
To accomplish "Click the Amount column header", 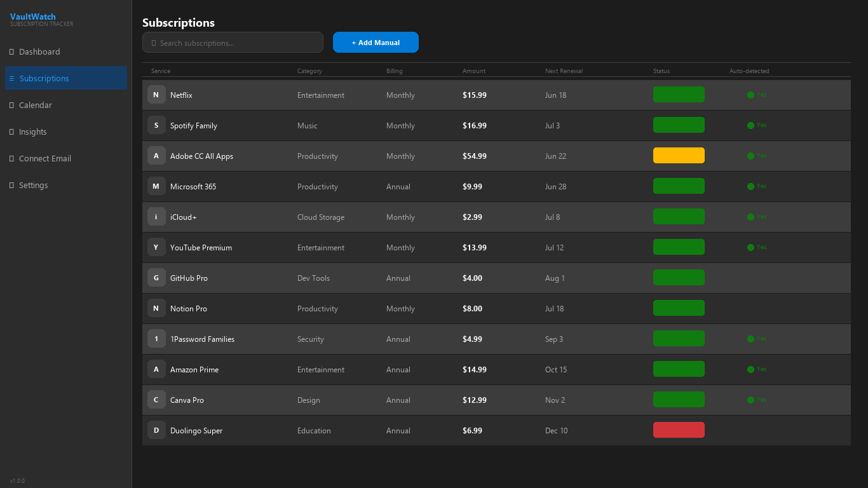I will click(474, 71).
